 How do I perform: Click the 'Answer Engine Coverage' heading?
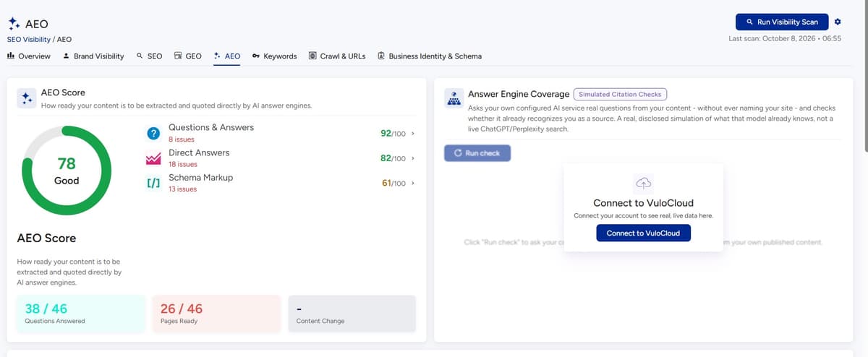(518, 94)
